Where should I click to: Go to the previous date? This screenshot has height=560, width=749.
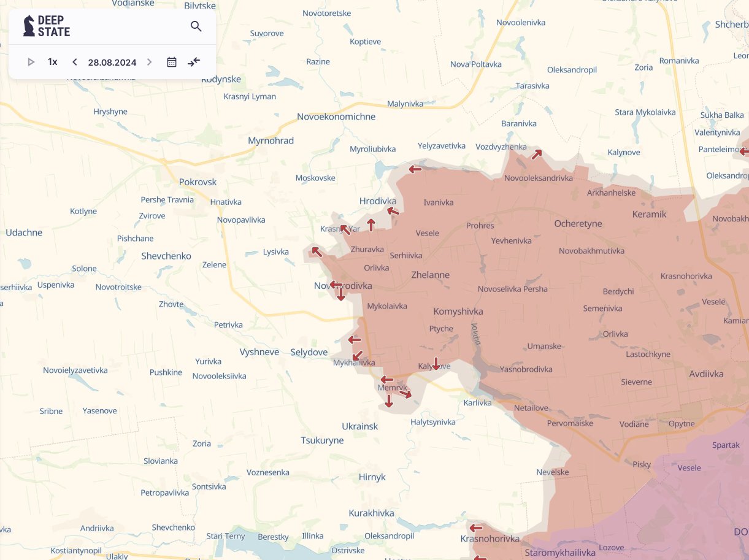tap(75, 62)
